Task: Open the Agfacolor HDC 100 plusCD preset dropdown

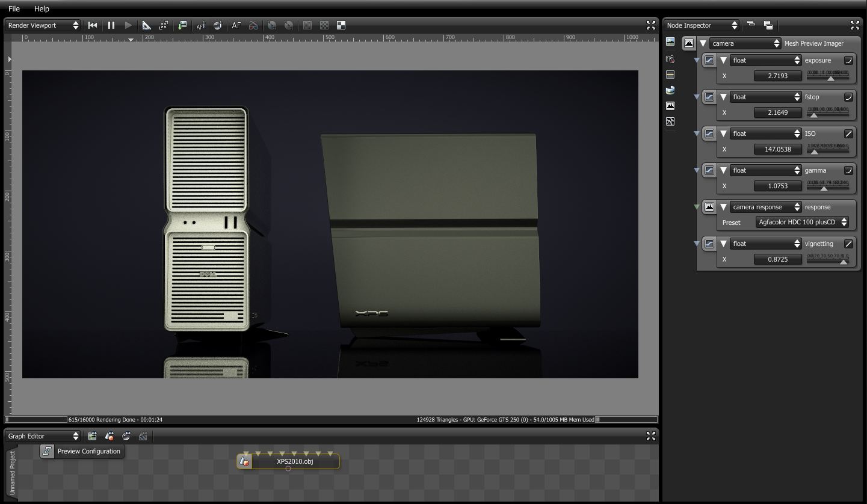Action: pyautogui.click(x=803, y=223)
